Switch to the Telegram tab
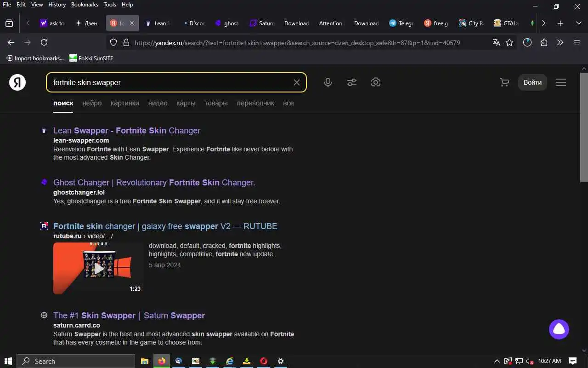 [x=402, y=23]
